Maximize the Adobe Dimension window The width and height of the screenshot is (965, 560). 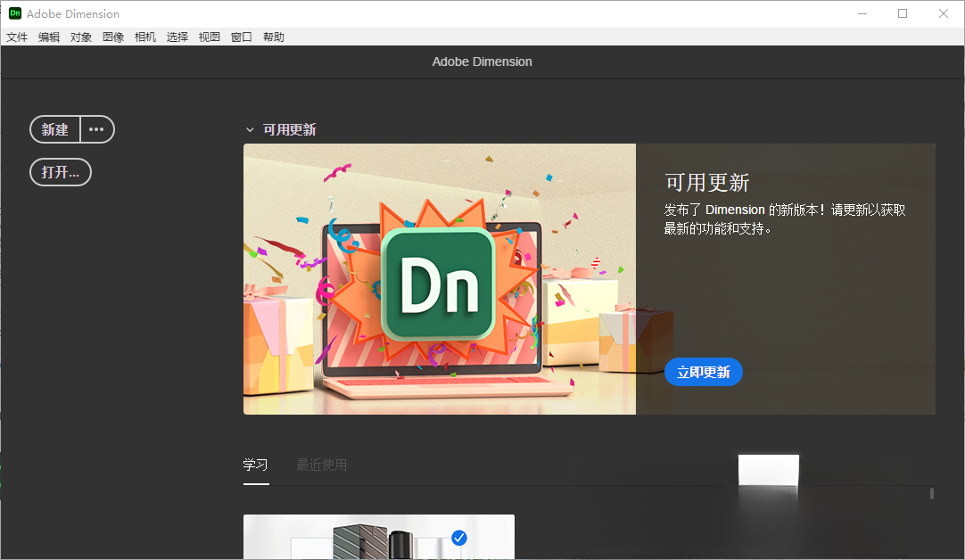[x=903, y=13]
